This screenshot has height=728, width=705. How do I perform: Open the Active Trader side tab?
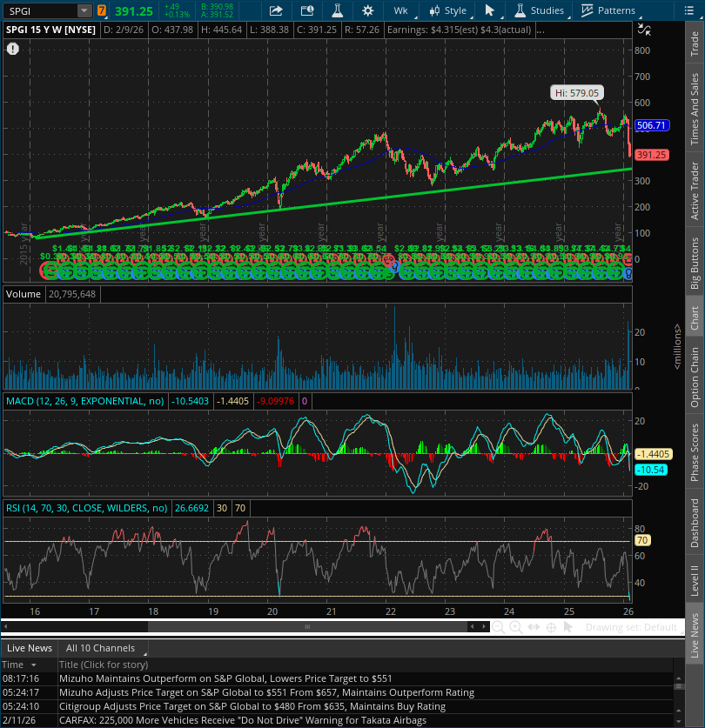(695, 190)
